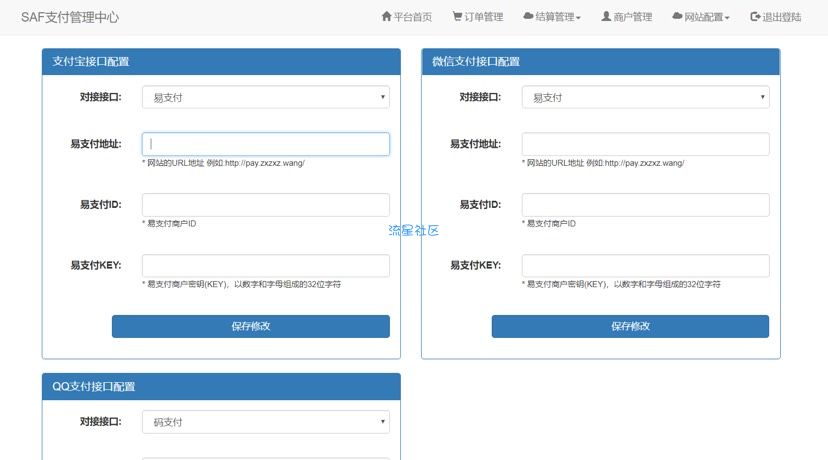
Task: Focus the 易支付ID field in 支付宝 panel
Action: coord(266,205)
